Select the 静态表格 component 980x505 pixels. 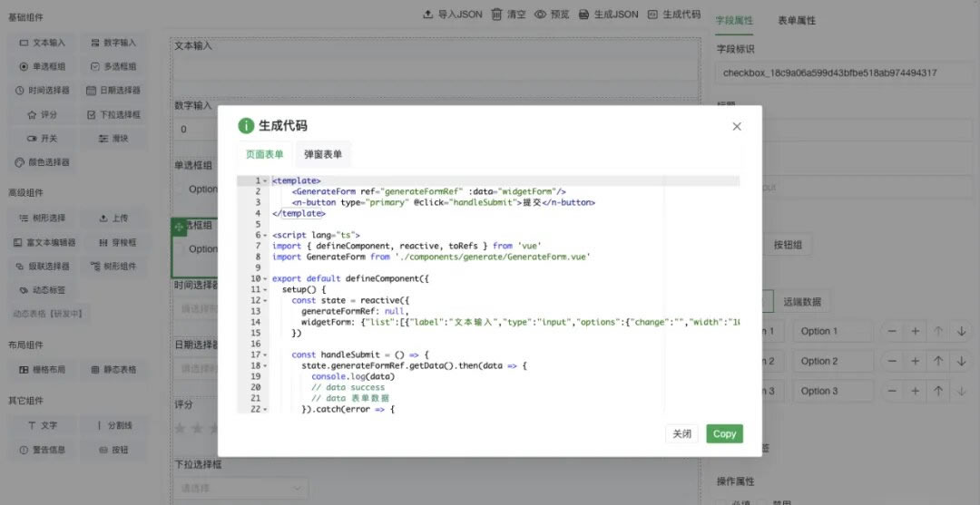coord(113,370)
